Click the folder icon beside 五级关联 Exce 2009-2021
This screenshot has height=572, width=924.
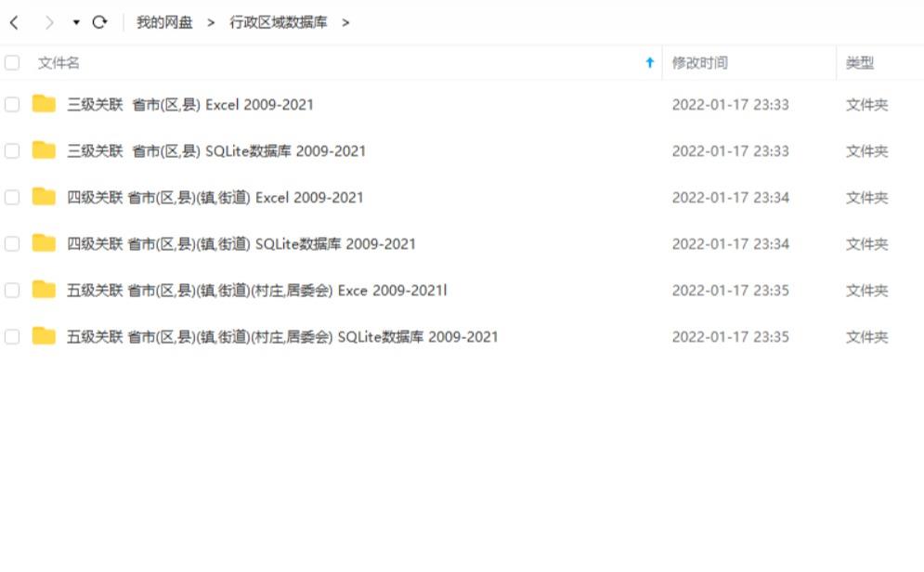coord(41,290)
